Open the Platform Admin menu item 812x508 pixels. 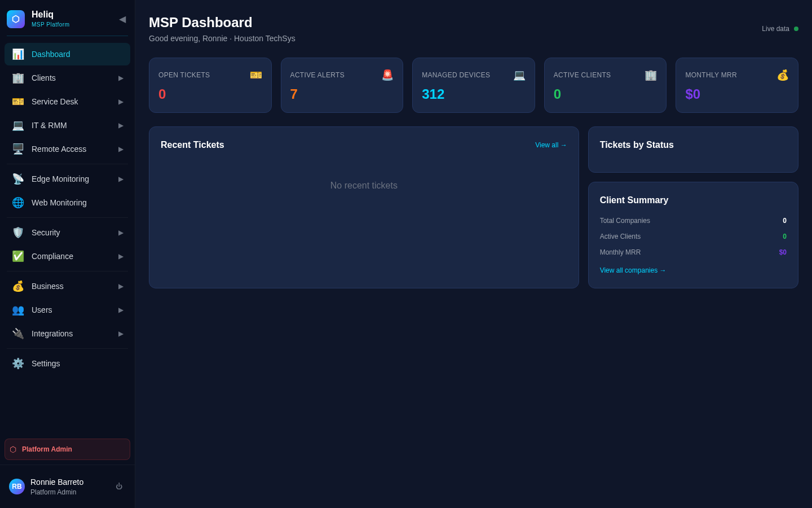pyautogui.click(x=67, y=449)
